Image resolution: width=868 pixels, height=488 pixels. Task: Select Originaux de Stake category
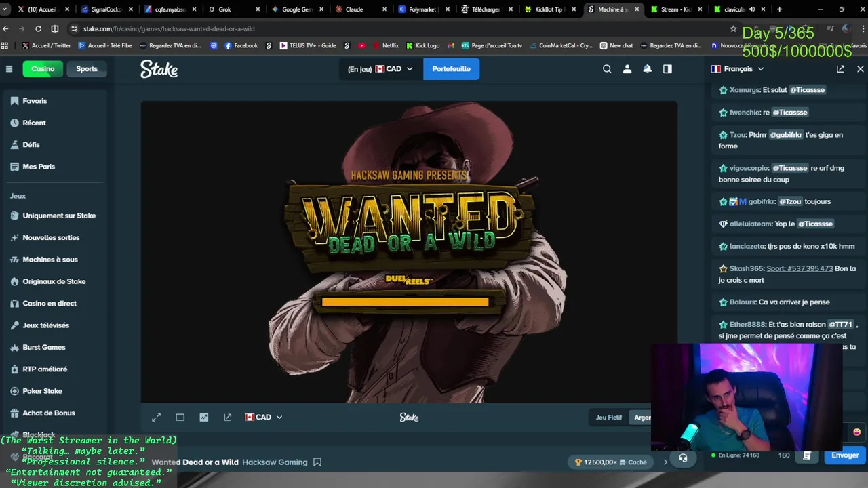pyautogui.click(x=53, y=281)
